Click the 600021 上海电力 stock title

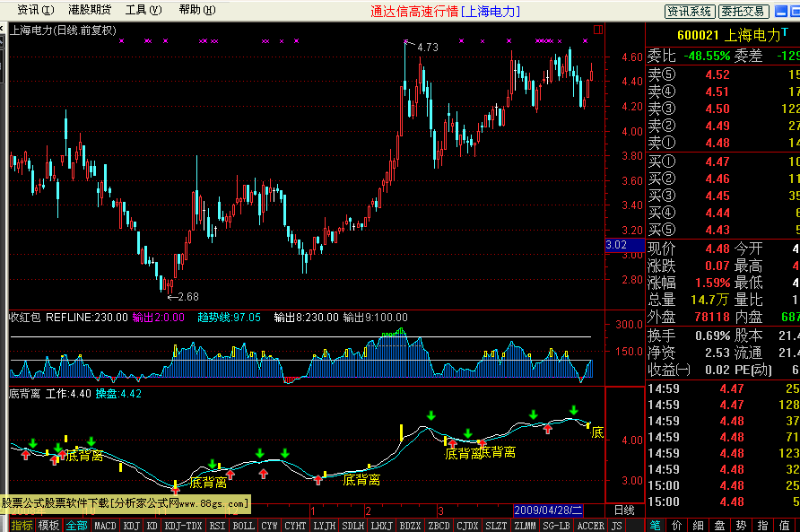pyautogui.click(x=729, y=35)
